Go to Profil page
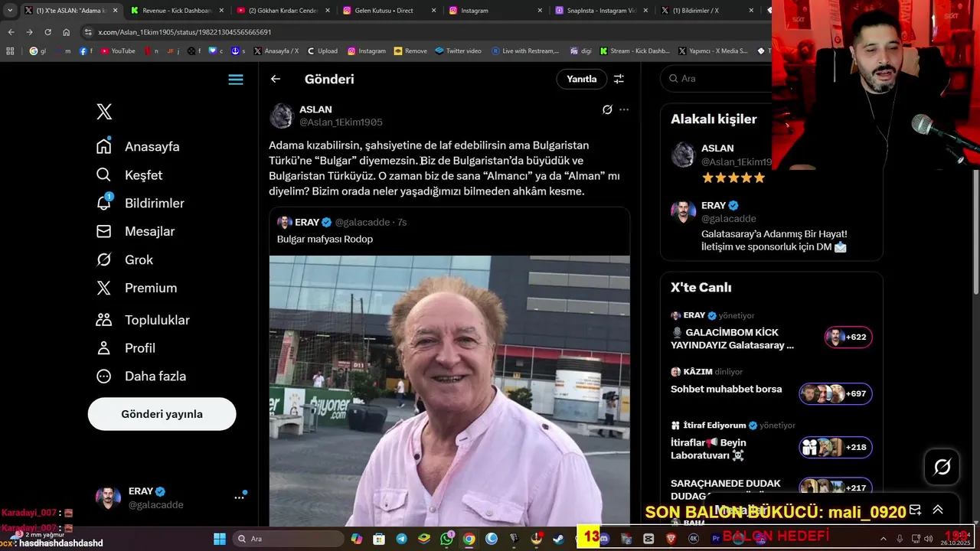The height and width of the screenshot is (551, 980). 126,347
